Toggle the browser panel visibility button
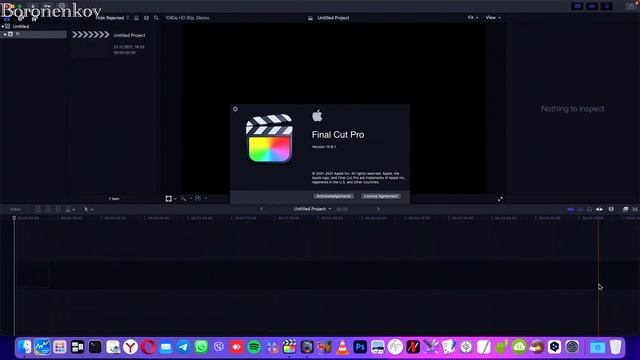This screenshot has height=360, width=640. 577,6
